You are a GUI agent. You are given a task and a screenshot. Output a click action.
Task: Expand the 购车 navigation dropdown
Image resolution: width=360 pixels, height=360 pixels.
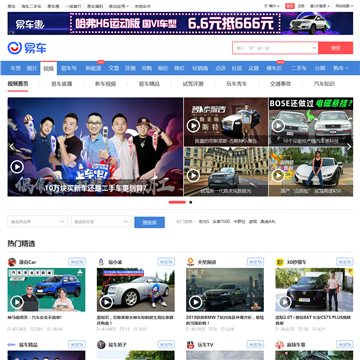pyautogui.click(x=341, y=68)
